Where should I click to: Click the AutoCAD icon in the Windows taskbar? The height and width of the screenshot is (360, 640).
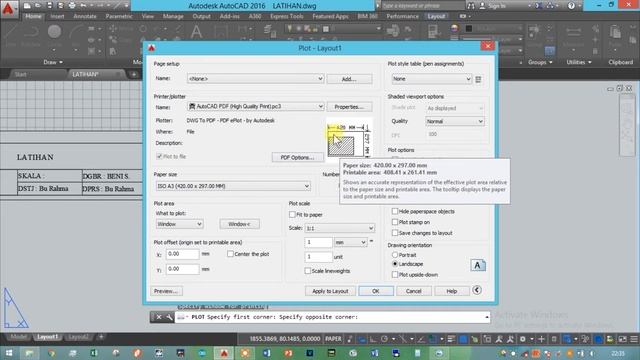(x=224, y=353)
